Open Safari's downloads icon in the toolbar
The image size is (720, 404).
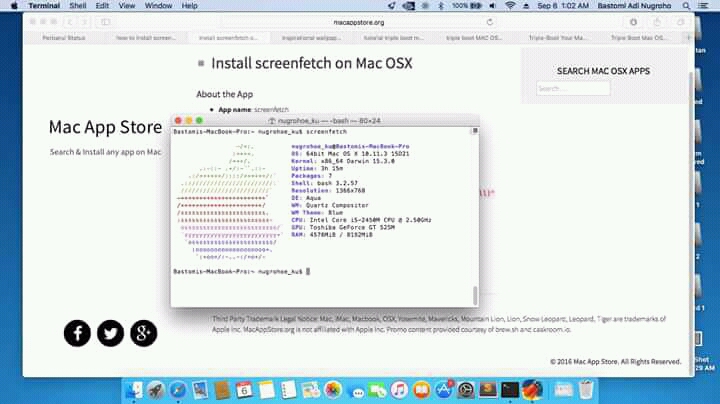pos(634,22)
